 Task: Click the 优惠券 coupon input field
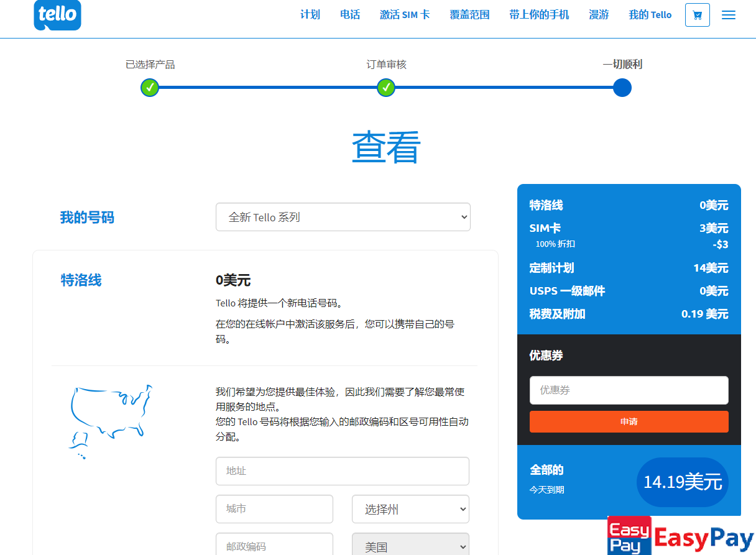629,390
